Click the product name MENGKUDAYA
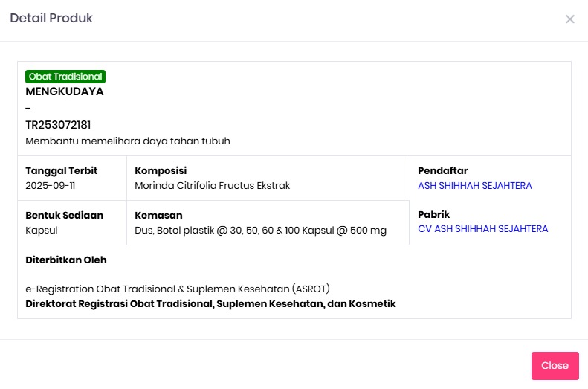The image size is (588, 389). pos(65,92)
